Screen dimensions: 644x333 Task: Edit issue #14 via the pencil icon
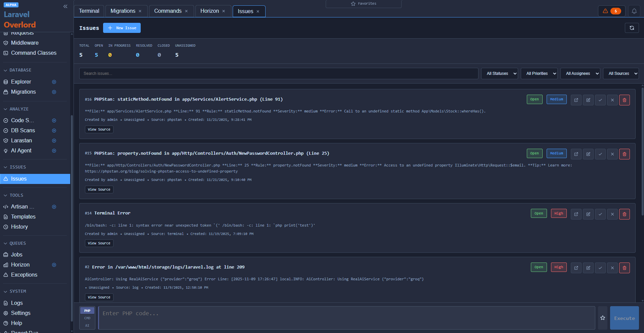click(x=588, y=214)
